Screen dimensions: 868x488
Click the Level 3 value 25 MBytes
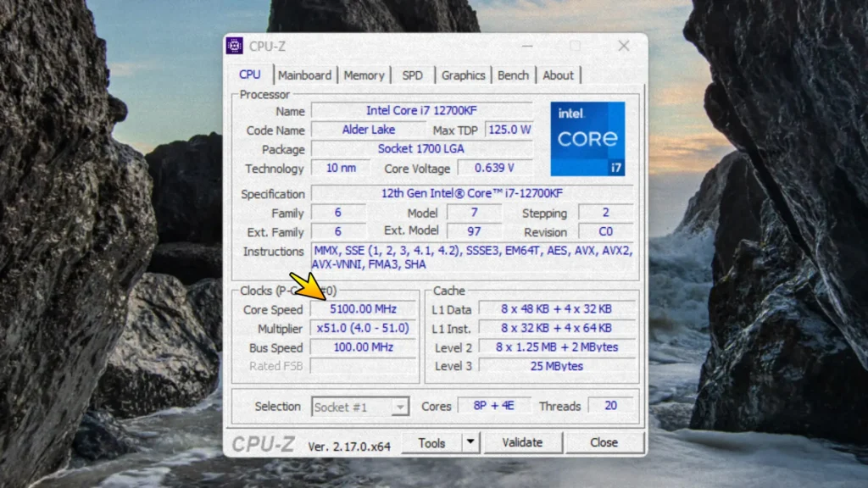pos(556,366)
